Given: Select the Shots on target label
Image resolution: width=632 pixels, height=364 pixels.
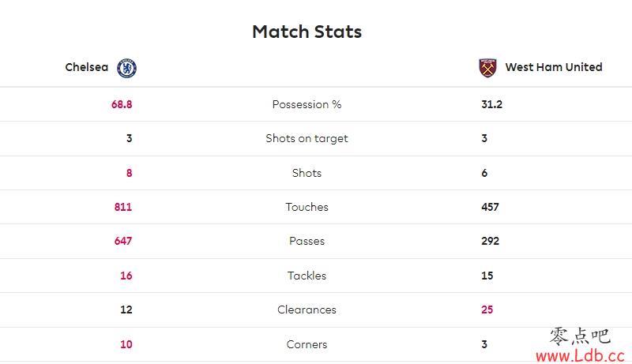Looking at the screenshot, I should (x=307, y=138).
